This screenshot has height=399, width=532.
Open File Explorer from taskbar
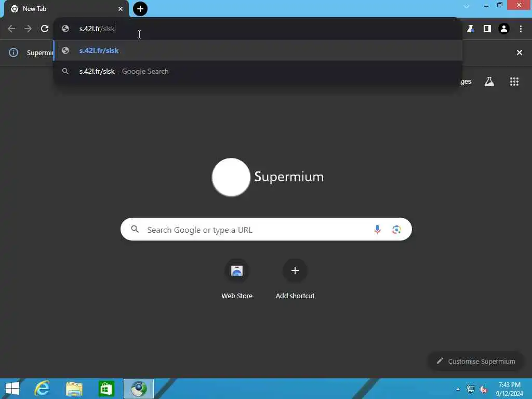click(74, 389)
